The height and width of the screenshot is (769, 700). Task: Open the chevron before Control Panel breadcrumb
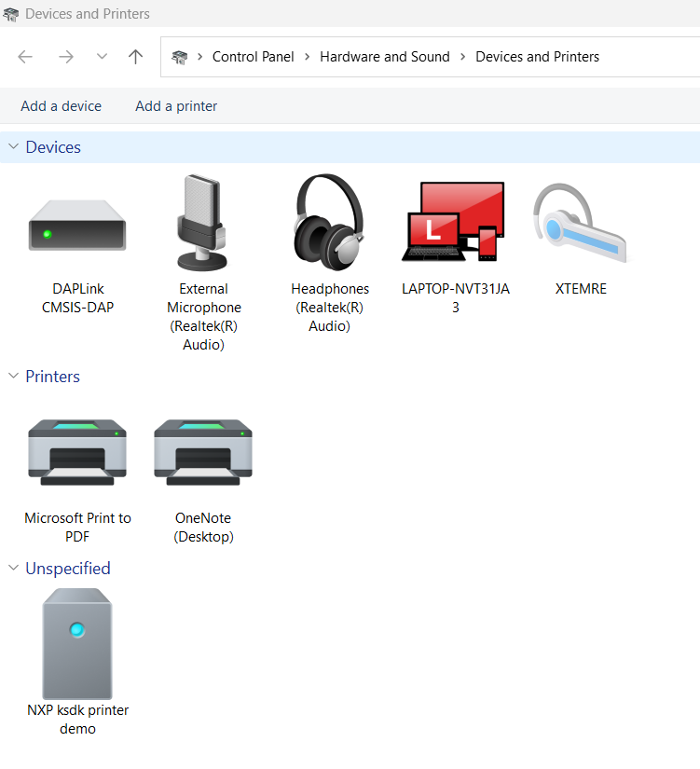(x=200, y=57)
